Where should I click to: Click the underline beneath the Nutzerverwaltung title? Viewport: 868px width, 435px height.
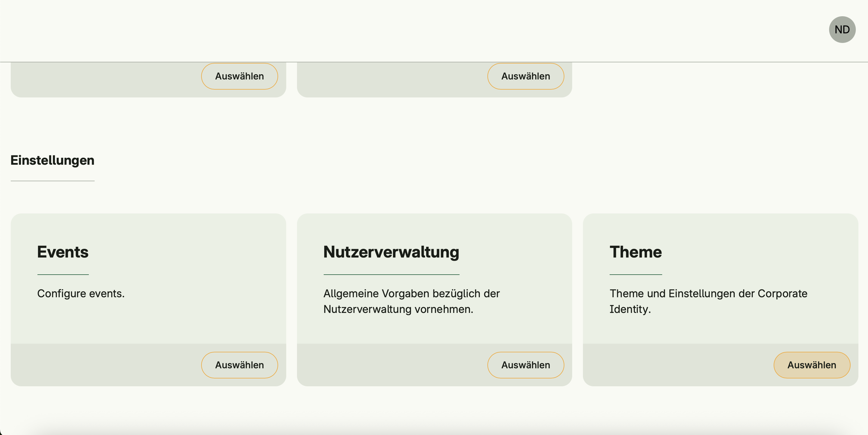(x=391, y=275)
